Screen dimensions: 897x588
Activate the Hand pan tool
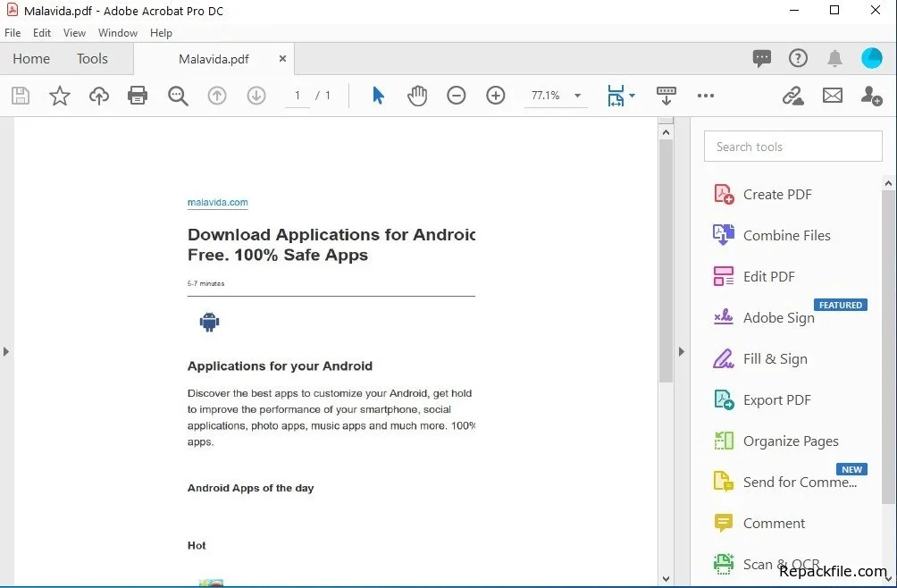point(417,96)
